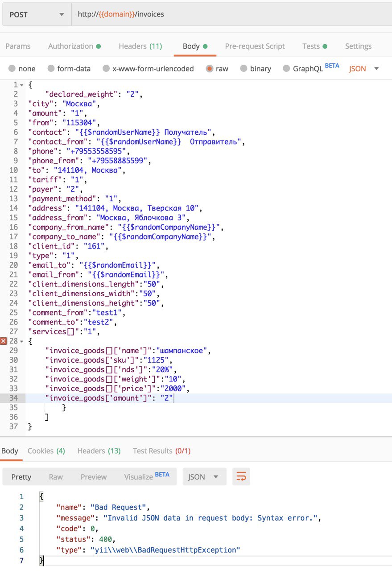
Task: Click the "payment_method": "1" line
Action: pyautogui.click(x=74, y=199)
